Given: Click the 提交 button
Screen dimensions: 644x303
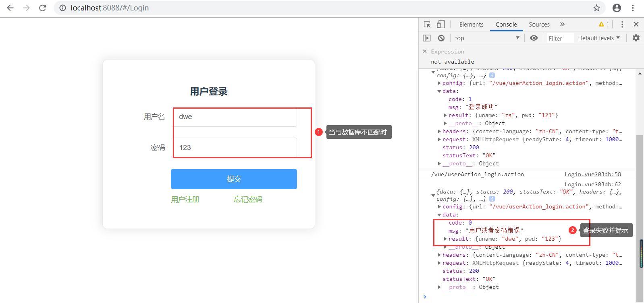Looking at the screenshot, I should point(234,179).
